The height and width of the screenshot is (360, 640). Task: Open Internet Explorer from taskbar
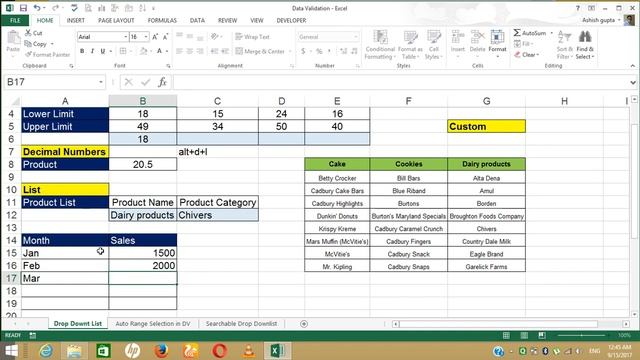click(x=46, y=351)
